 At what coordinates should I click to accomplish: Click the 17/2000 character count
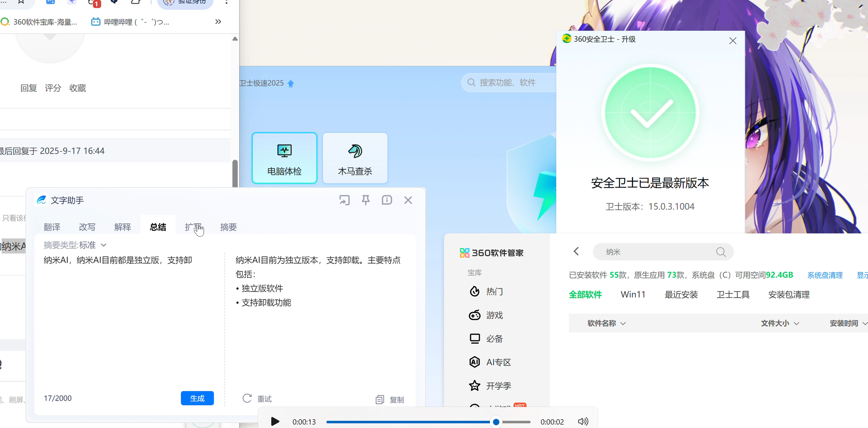click(58, 398)
